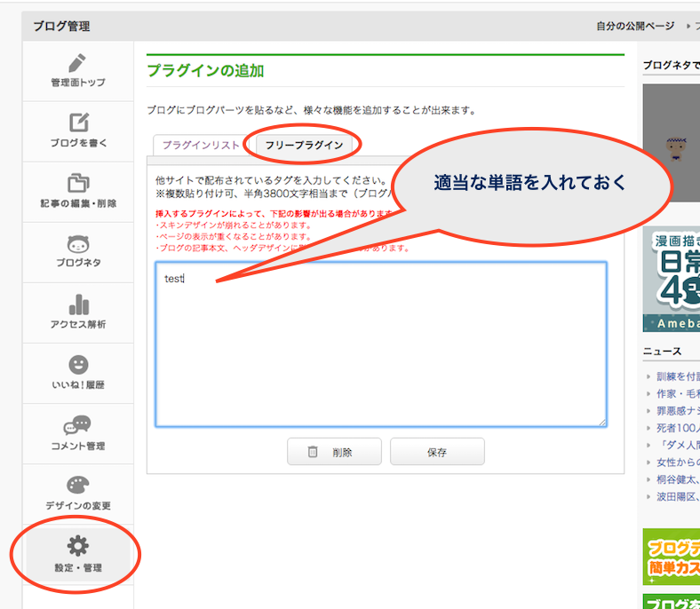Switch to フリープラグイン tab
This screenshot has height=609, width=700.
pyautogui.click(x=305, y=145)
